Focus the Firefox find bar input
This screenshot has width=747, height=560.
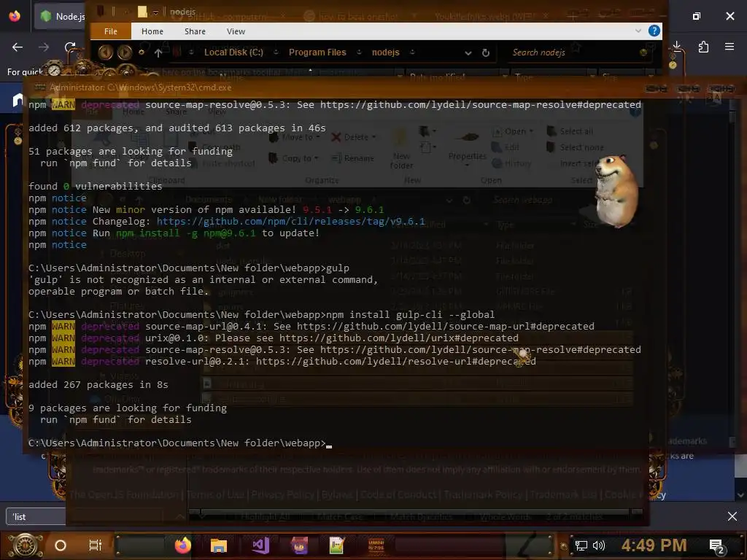tap(36, 517)
